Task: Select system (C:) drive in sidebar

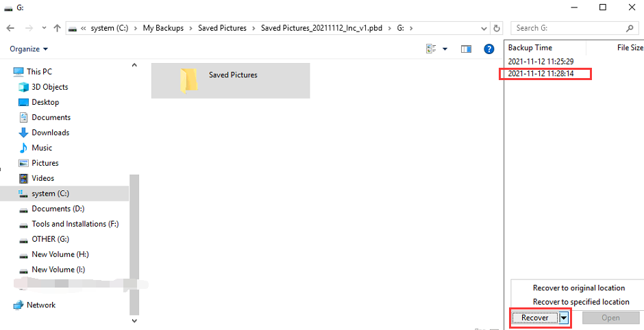Action: pyautogui.click(x=64, y=193)
